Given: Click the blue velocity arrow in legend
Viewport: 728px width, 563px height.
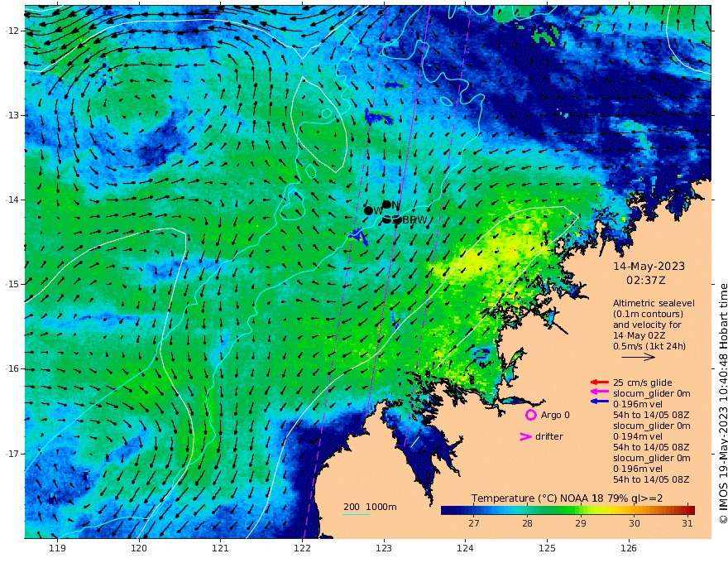Looking at the screenshot, I should point(600,401).
